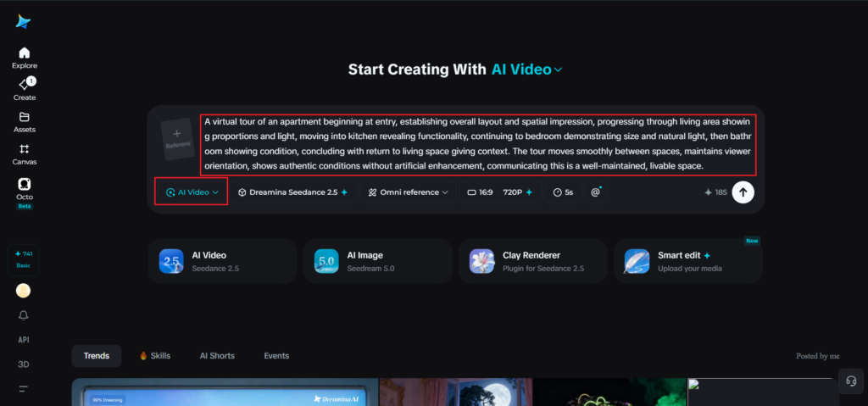Open the Explore home page
Viewport: 868px width, 406px height.
tap(25, 58)
